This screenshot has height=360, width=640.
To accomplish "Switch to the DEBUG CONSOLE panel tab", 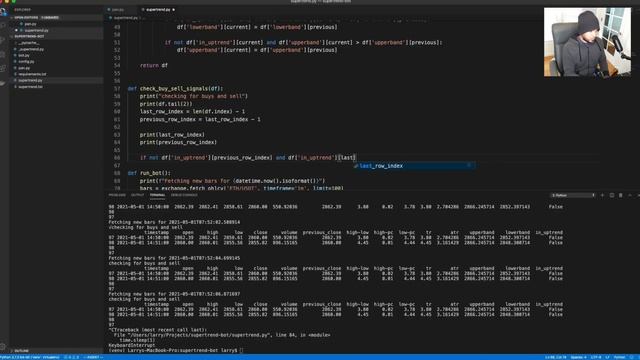I will [x=184, y=195].
